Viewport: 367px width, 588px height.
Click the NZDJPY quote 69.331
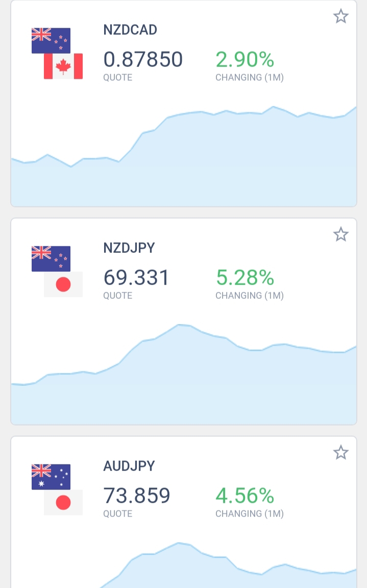coord(136,278)
